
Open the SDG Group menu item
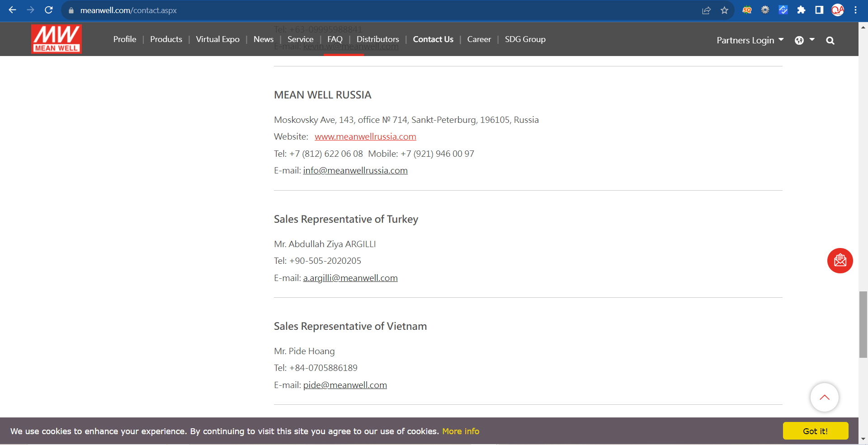(x=525, y=39)
